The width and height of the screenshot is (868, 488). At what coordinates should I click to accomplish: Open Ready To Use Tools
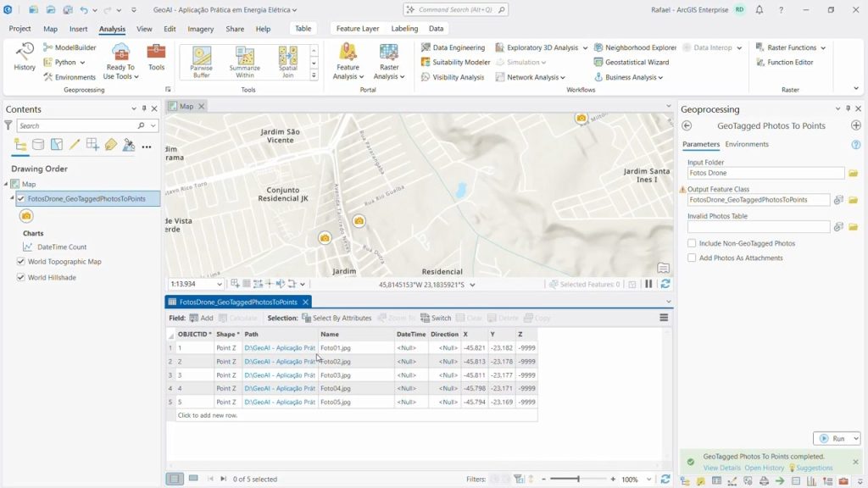click(x=120, y=61)
